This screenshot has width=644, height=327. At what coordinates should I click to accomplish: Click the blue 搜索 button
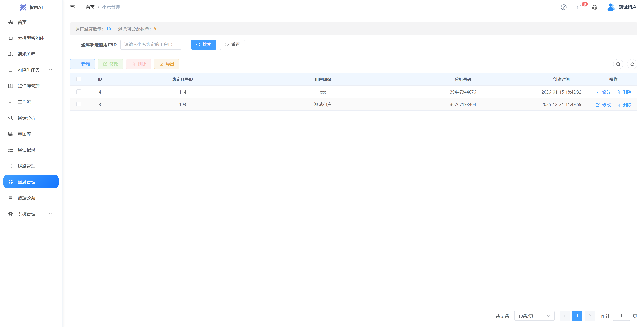click(203, 44)
